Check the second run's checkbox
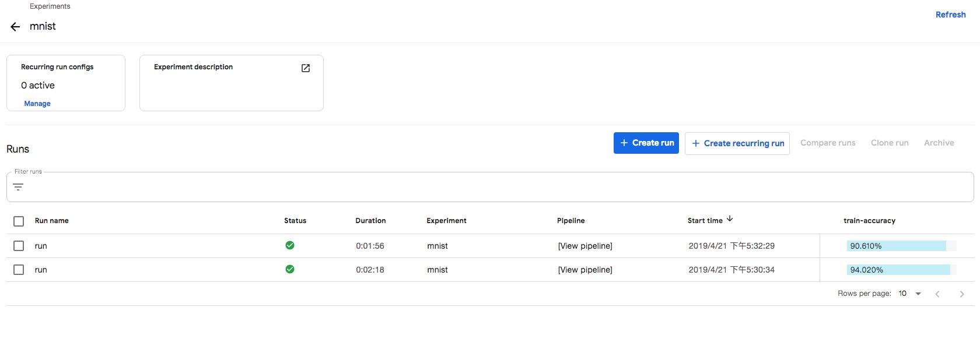This screenshot has height=346, width=980. coord(19,270)
